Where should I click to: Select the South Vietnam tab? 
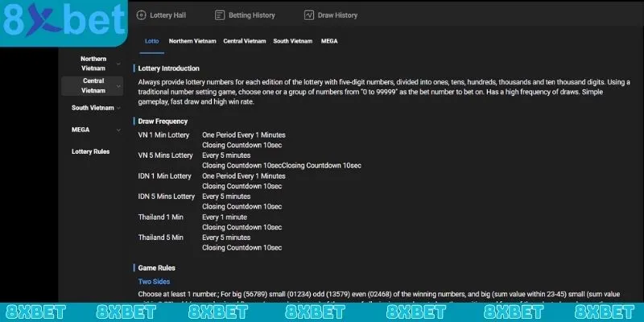[x=293, y=40]
